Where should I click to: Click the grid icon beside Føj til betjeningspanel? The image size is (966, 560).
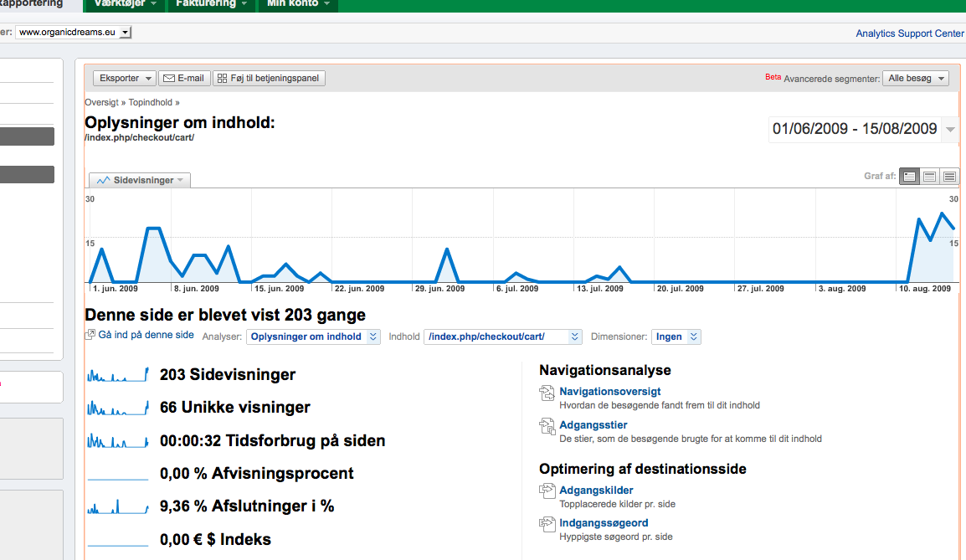click(223, 78)
